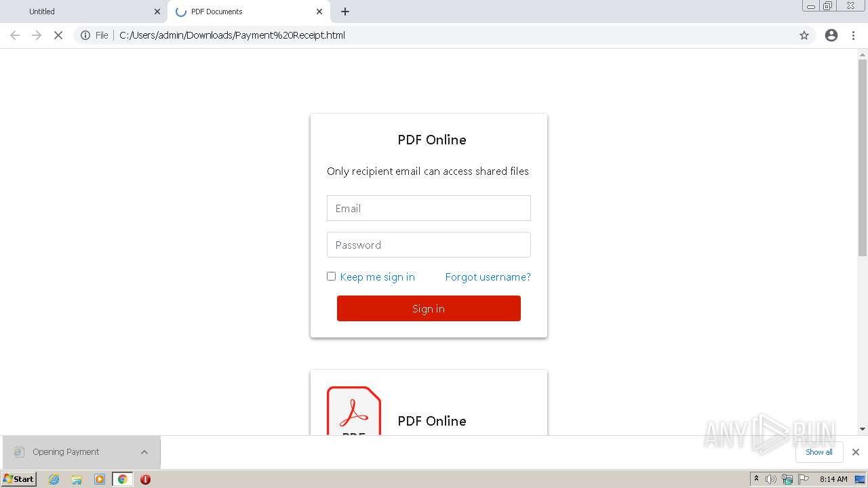Image resolution: width=868 pixels, height=488 pixels.
Task: Focus the Password field
Action: 429,245
